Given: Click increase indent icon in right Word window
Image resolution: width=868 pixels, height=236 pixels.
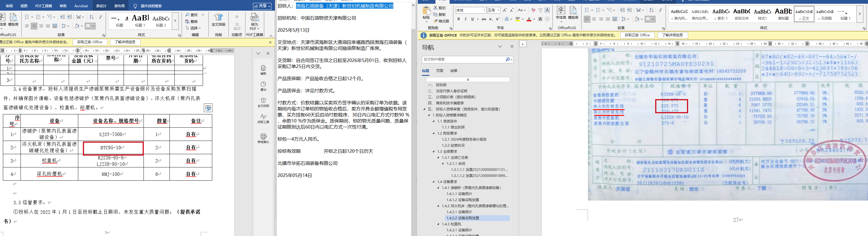Looking at the screenshot, I should tap(629, 10).
